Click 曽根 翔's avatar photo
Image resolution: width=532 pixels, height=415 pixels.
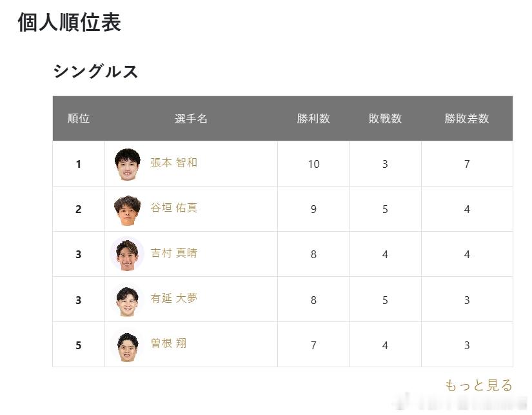coord(127,345)
